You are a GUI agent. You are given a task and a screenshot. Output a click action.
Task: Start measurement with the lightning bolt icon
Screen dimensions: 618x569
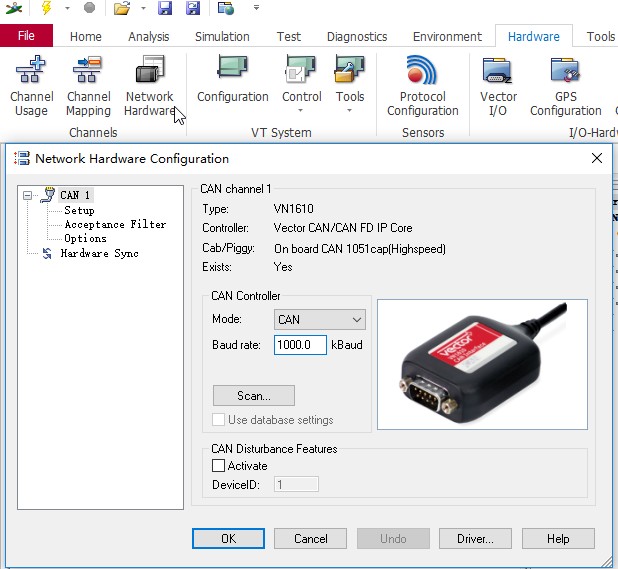coord(47,7)
